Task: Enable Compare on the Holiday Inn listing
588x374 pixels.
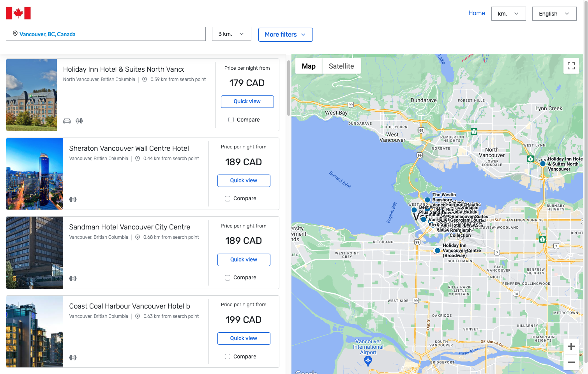Action: point(231,120)
